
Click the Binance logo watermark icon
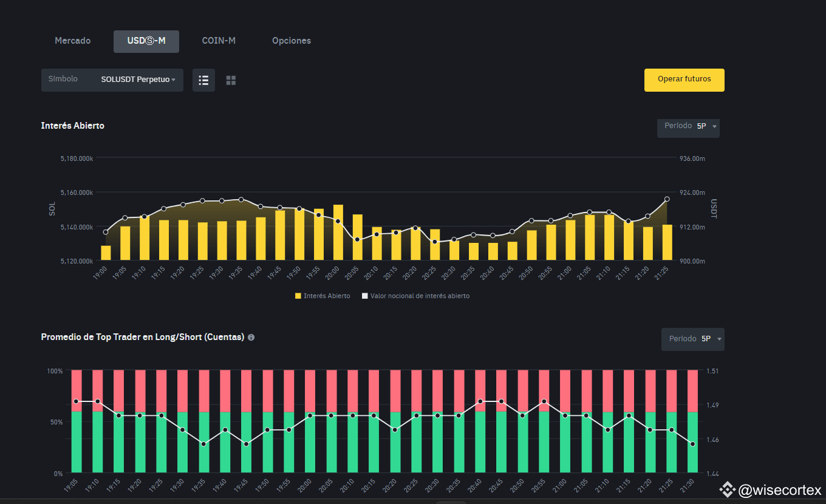click(x=727, y=489)
